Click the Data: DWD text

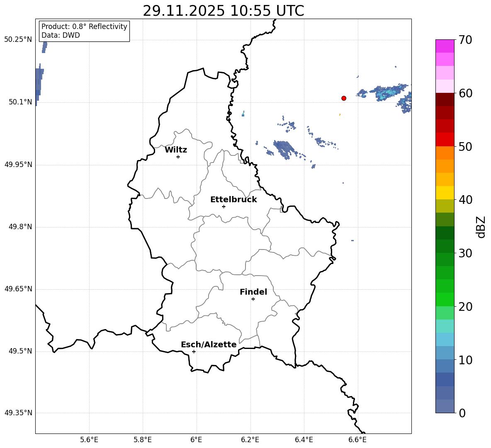coord(61,35)
